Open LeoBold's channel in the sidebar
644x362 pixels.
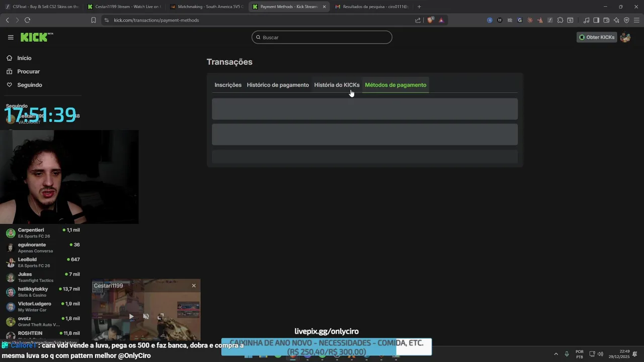[x=43, y=262]
